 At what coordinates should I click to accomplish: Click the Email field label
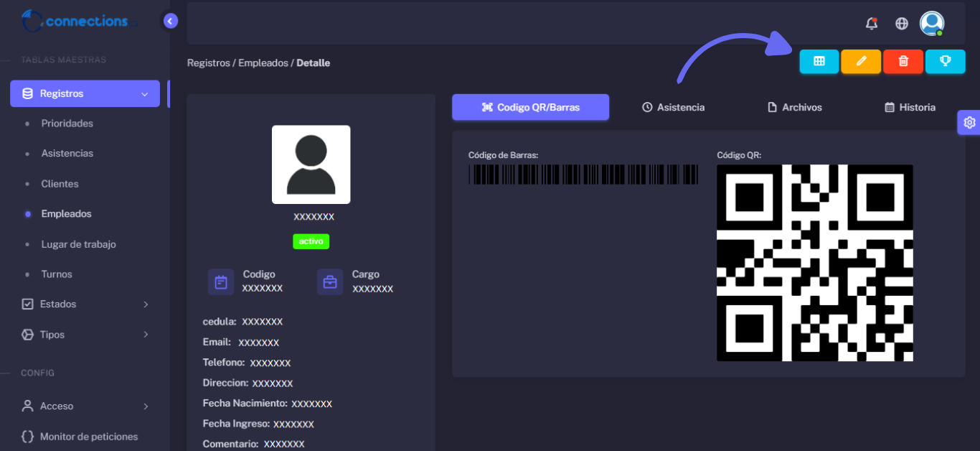pos(217,342)
